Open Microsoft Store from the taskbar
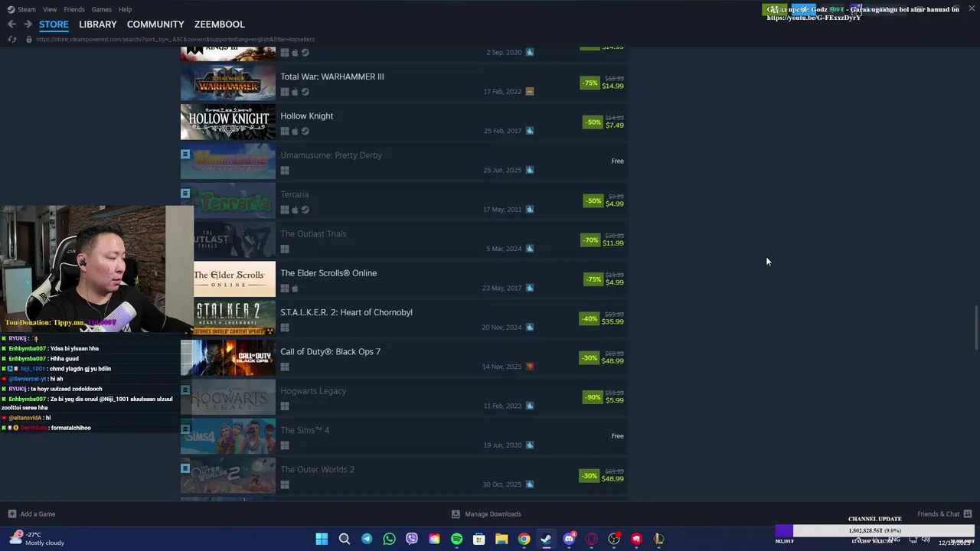The width and height of the screenshot is (980, 551). [x=479, y=539]
